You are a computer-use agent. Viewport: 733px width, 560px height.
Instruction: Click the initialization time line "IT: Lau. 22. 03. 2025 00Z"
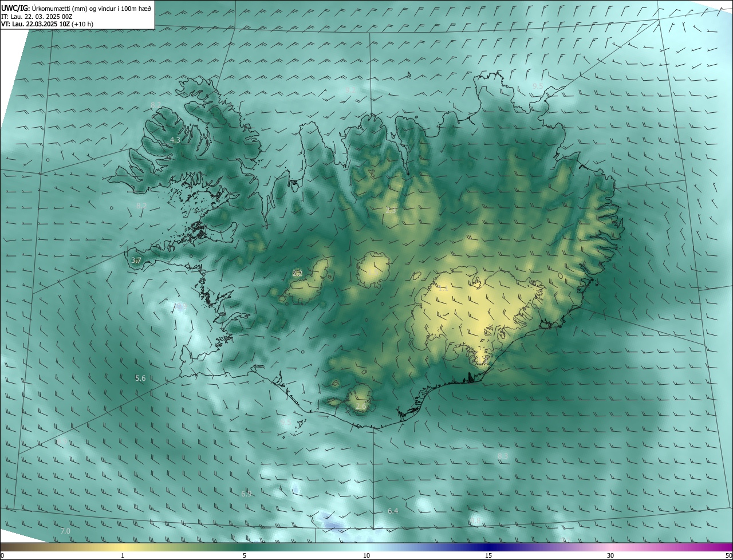click(37, 16)
